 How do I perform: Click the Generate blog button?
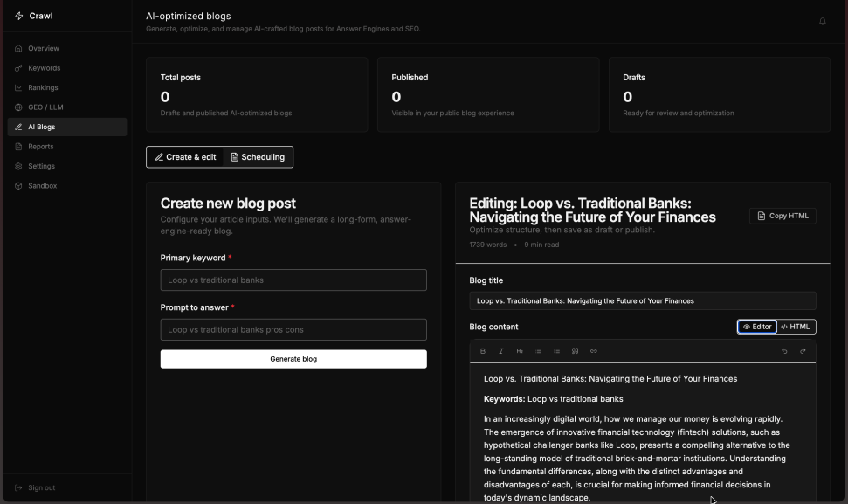293,359
